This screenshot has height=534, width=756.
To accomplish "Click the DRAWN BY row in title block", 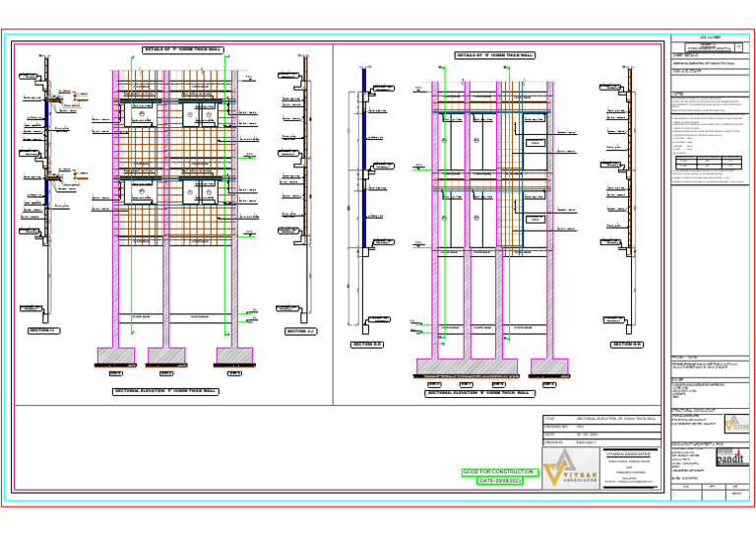I will click(601, 442).
